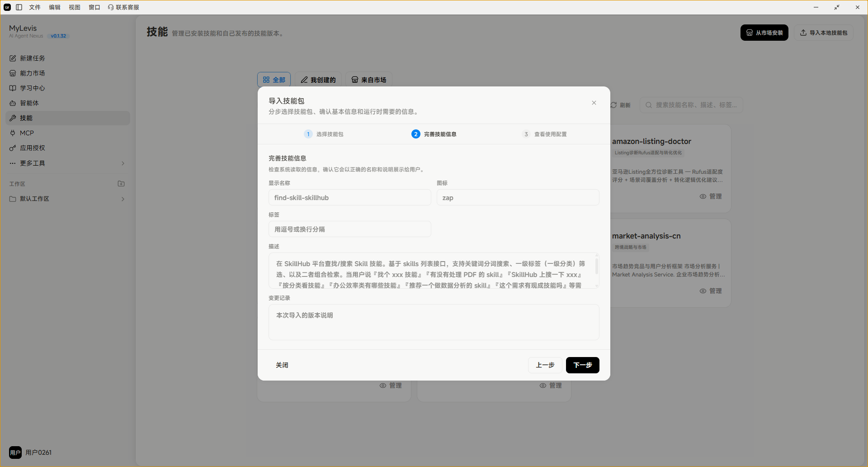The width and height of the screenshot is (868, 467).
Task: Click the MyLevis app logo icon
Action: coord(7,7)
